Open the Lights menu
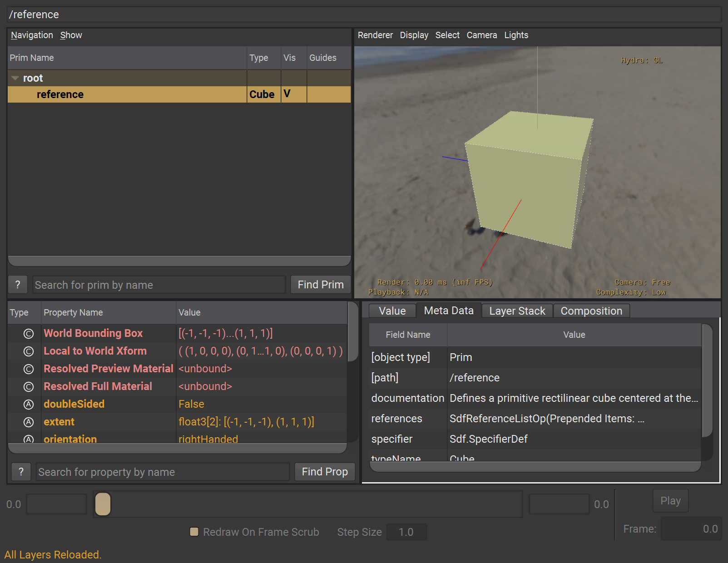The height and width of the screenshot is (563, 728). pos(516,35)
